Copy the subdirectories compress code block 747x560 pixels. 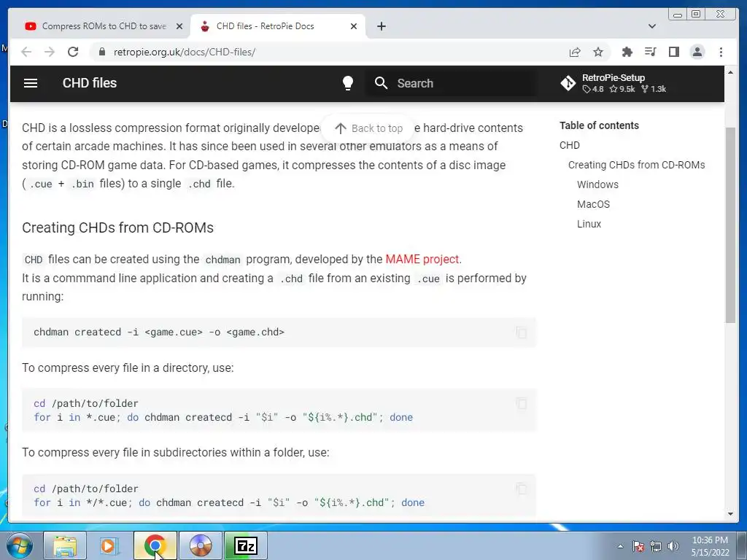coord(521,489)
